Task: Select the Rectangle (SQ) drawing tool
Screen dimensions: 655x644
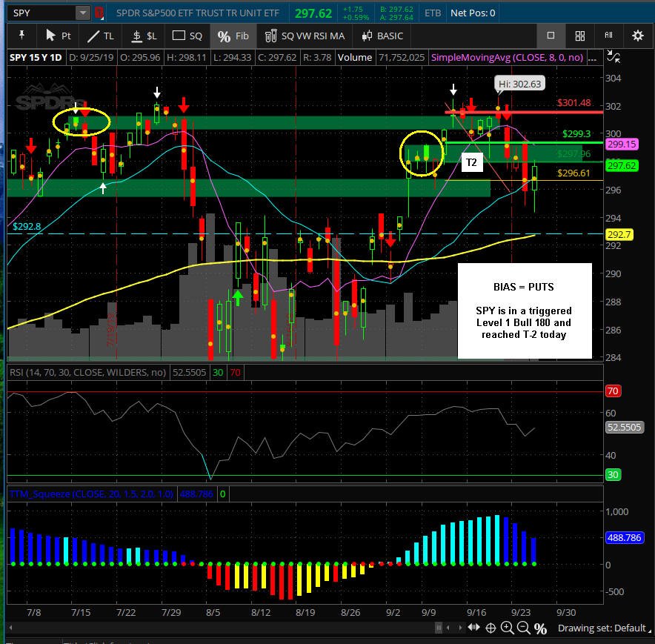Action: [187, 36]
